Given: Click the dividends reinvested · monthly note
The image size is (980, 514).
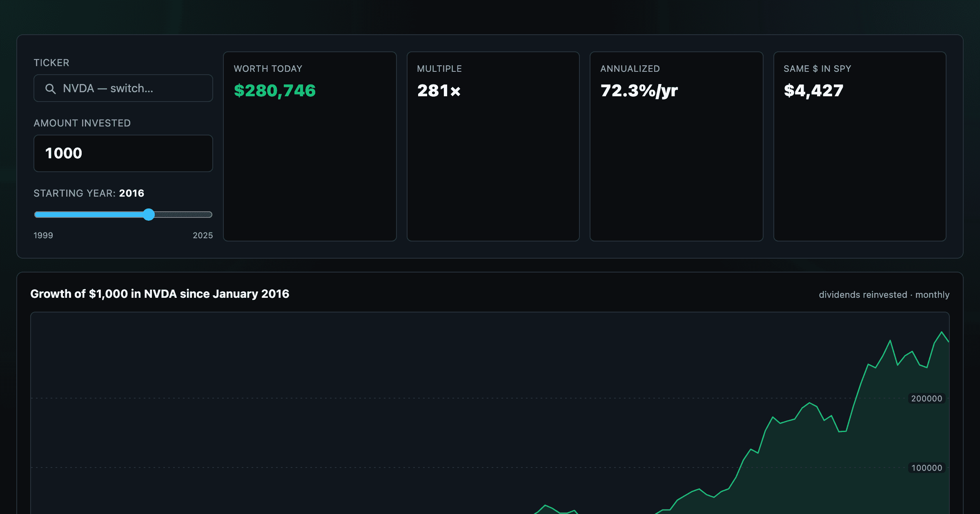Looking at the screenshot, I should [884, 295].
